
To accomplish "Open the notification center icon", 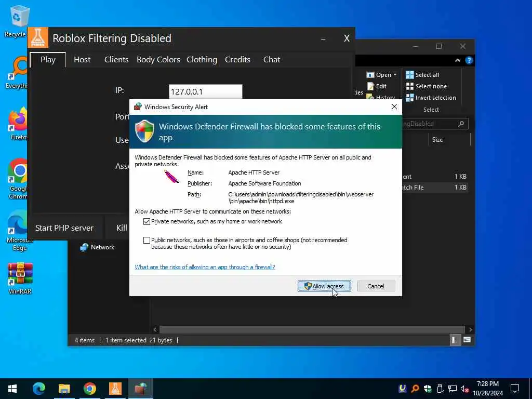I will (x=515, y=389).
